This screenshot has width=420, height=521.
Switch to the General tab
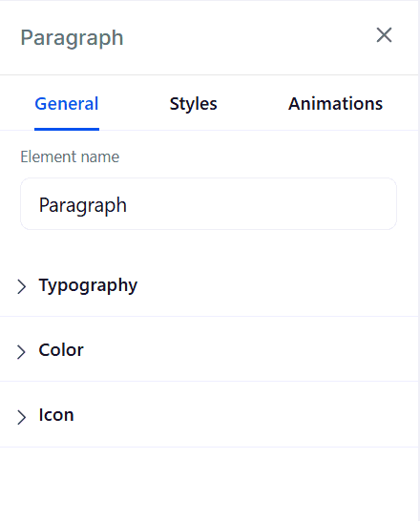click(x=67, y=104)
